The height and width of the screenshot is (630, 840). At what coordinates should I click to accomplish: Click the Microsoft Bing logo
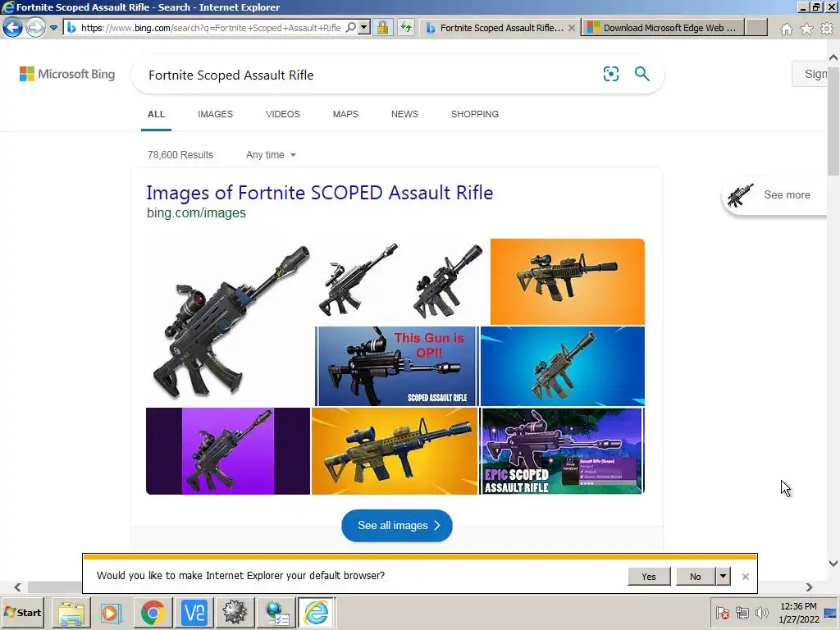click(67, 74)
